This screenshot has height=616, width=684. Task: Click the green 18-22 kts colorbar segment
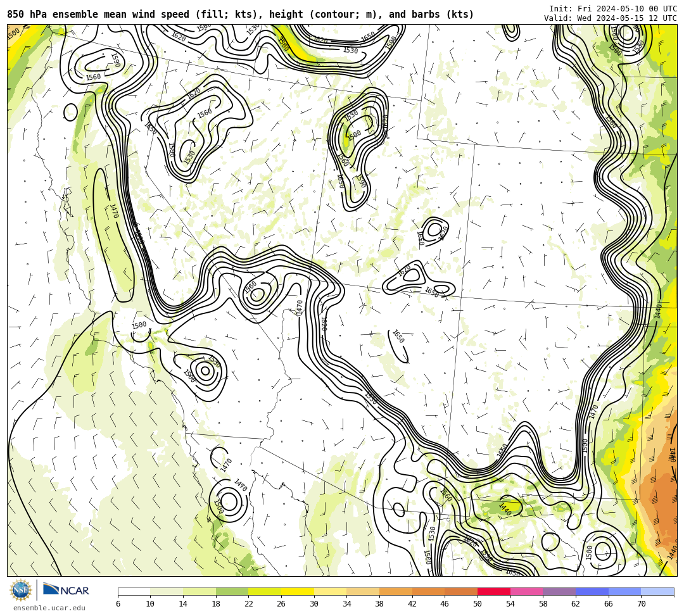[x=232, y=592]
